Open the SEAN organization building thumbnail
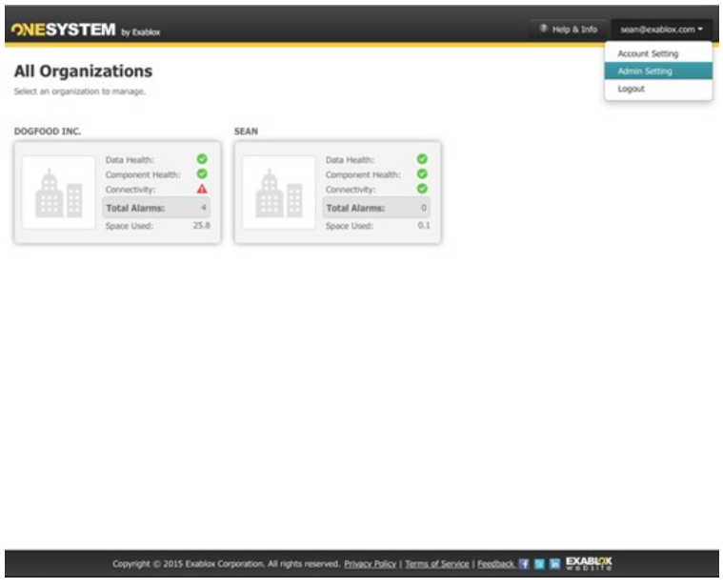The width and height of the screenshot is (723, 588). point(279,193)
